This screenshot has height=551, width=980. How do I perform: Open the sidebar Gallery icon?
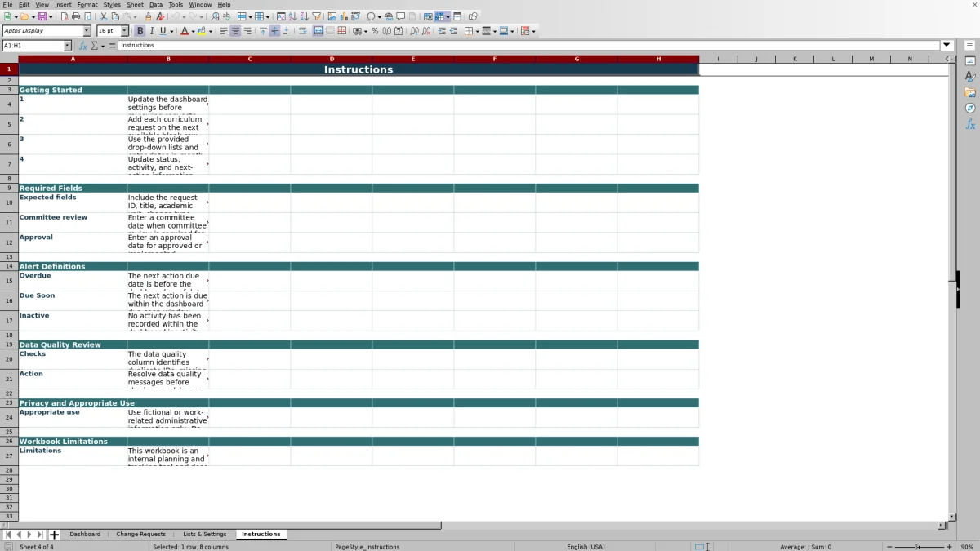coord(970,93)
